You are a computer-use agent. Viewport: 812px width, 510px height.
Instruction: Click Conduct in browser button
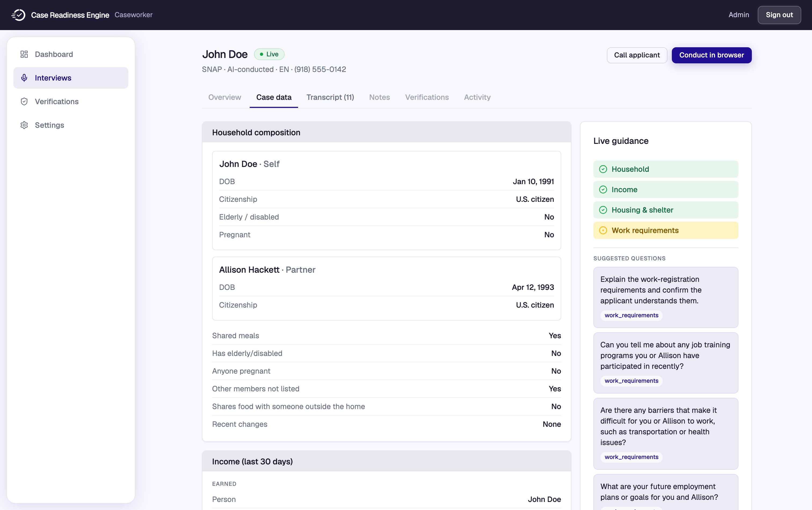712,55
